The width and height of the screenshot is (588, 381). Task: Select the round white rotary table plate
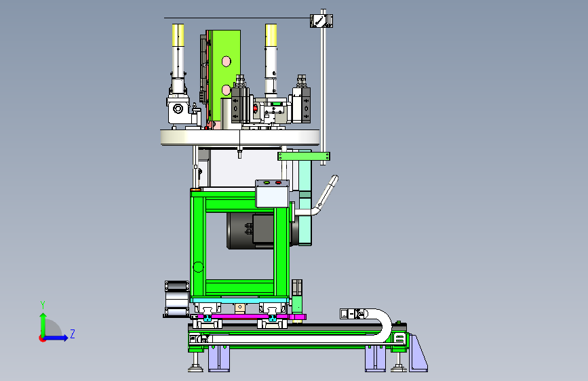[240, 137]
